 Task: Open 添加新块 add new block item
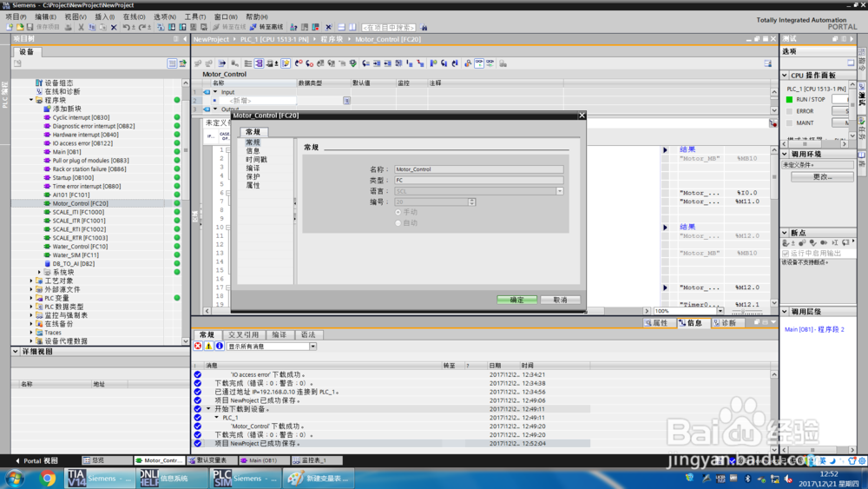pyautogui.click(x=67, y=109)
